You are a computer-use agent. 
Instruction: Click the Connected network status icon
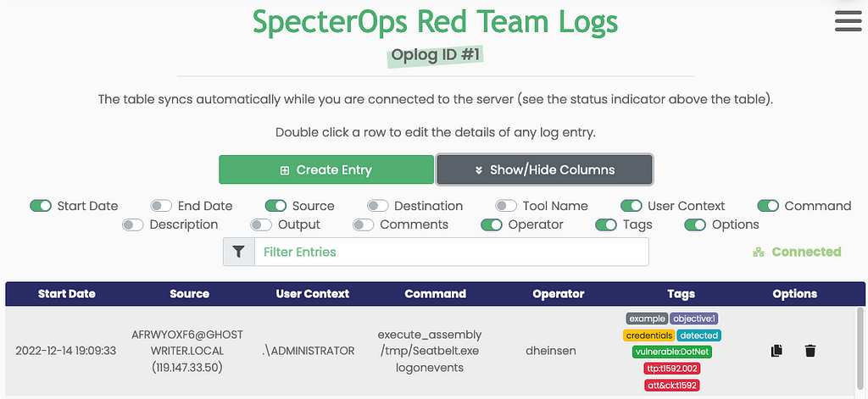pyautogui.click(x=759, y=252)
